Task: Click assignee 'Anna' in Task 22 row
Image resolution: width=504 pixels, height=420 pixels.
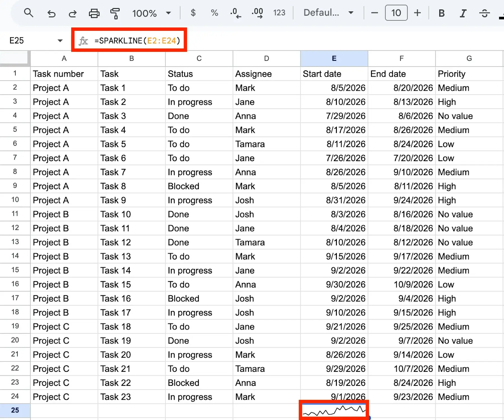Action: pos(267,383)
